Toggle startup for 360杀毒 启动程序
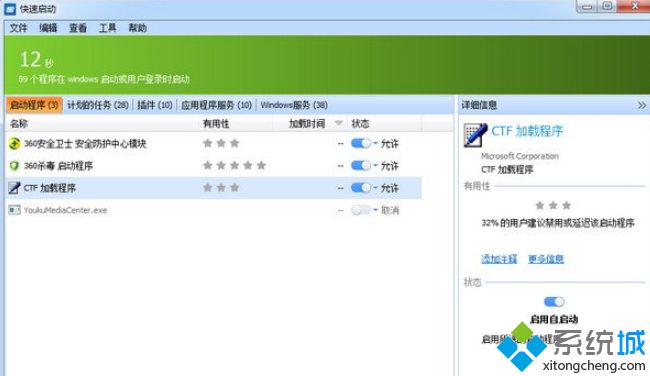650x376 pixels. (x=361, y=165)
